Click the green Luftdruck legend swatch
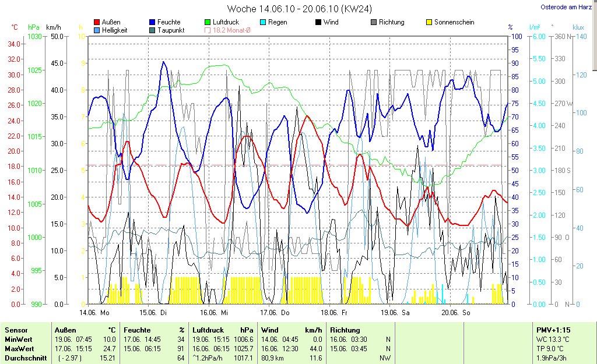This screenshot has width=597, height=364. point(208,22)
